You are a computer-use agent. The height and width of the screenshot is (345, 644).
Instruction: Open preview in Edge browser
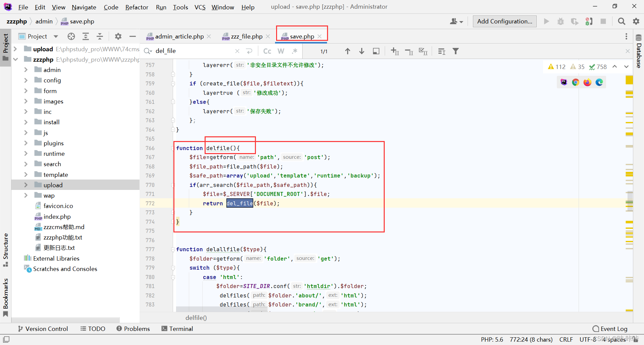(599, 82)
